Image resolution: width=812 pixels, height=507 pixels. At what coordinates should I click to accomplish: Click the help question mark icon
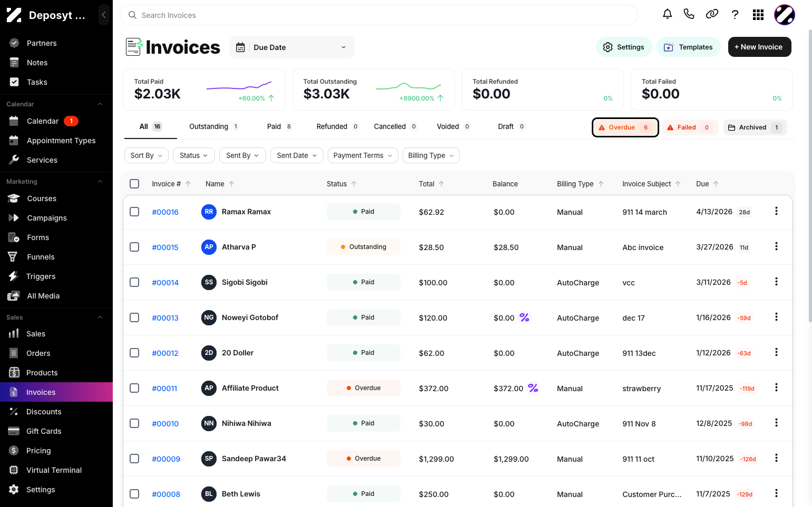735,15
